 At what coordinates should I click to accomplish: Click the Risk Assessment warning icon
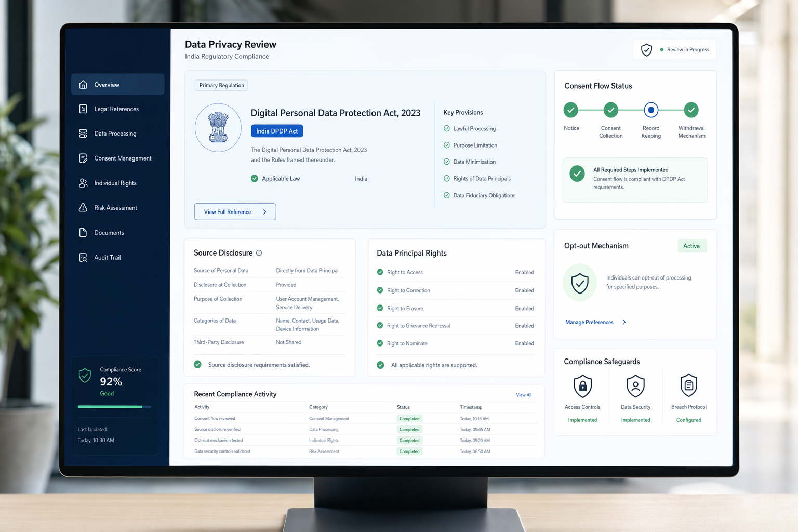point(83,208)
